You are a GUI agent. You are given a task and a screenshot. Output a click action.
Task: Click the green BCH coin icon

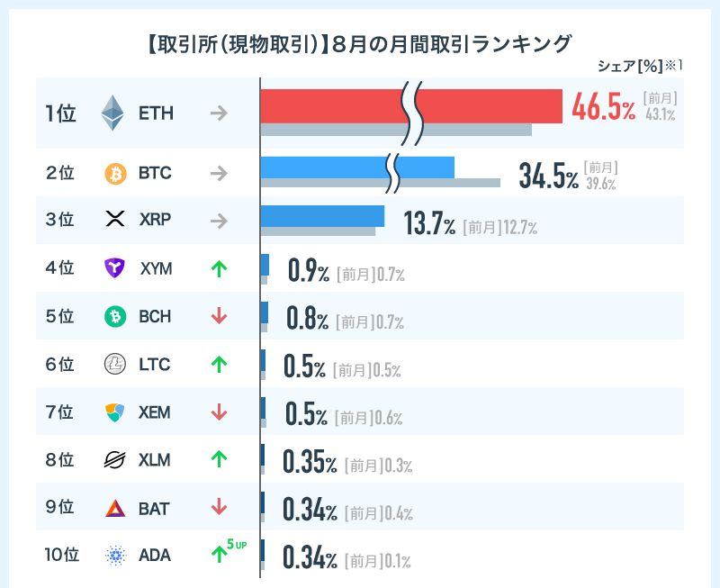(115, 316)
